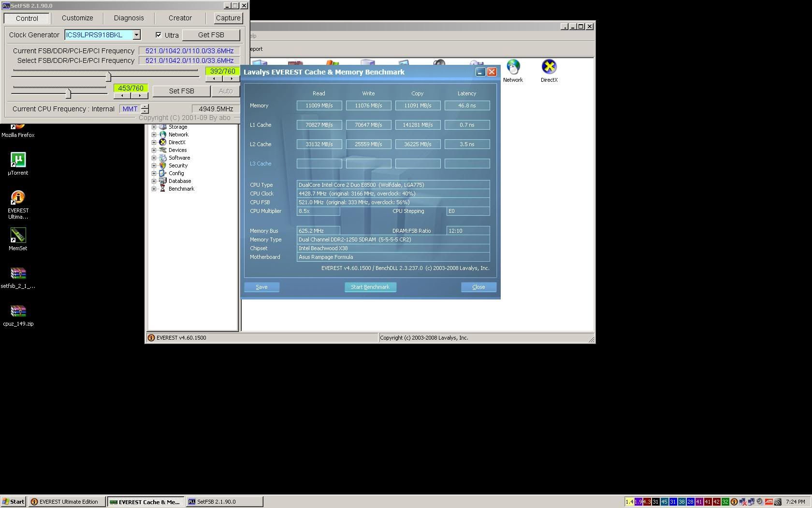Click the 392/760 FSB slider thumb
The image size is (812, 508).
(x=108, y=76)
